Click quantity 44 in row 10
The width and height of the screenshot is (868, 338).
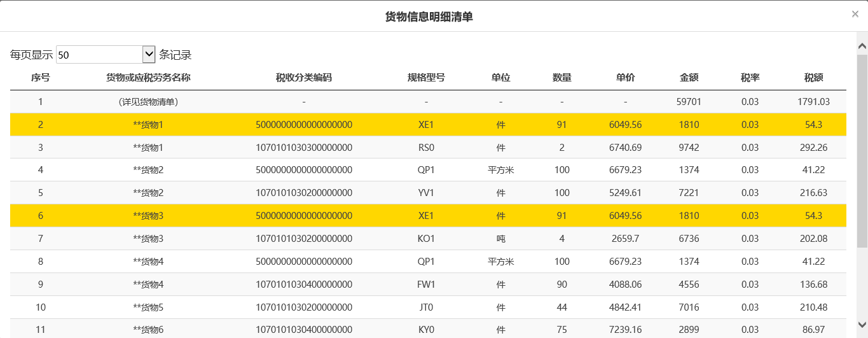[x=562, y=307]
